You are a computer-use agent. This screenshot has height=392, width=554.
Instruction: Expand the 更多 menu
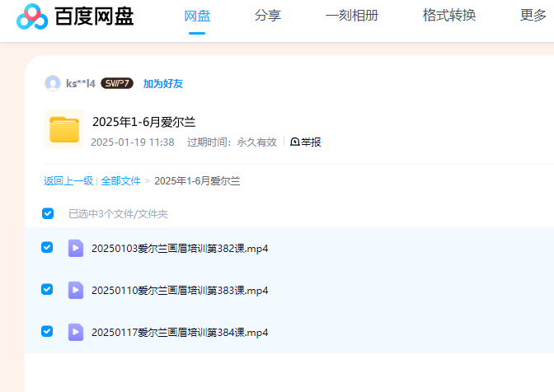(x=533, y=15)
